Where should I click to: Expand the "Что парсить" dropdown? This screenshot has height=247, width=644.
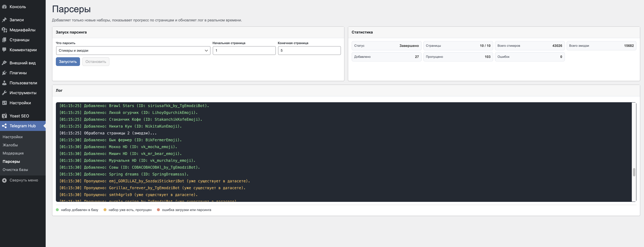(x=133, y=51)
